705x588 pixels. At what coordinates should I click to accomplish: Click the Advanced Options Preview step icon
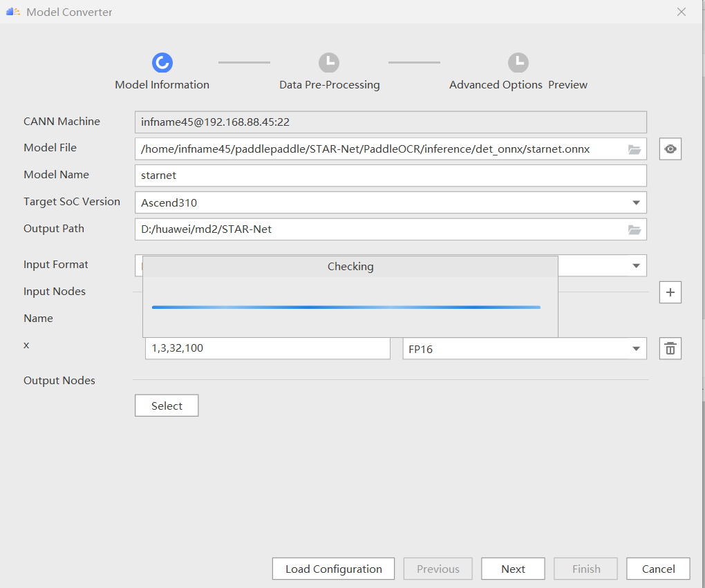pyautogui.click(x=518, y=63)
